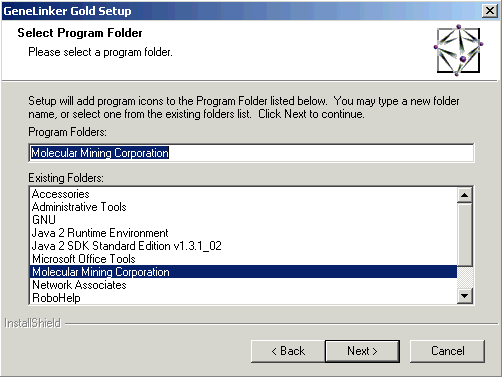502x377 pixels.
Task: Click the Next button
Action: [x=362, y=351]
